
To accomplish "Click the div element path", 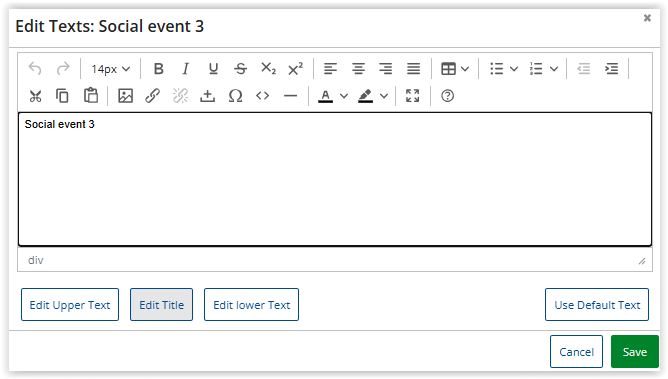I will pos(36,260).
